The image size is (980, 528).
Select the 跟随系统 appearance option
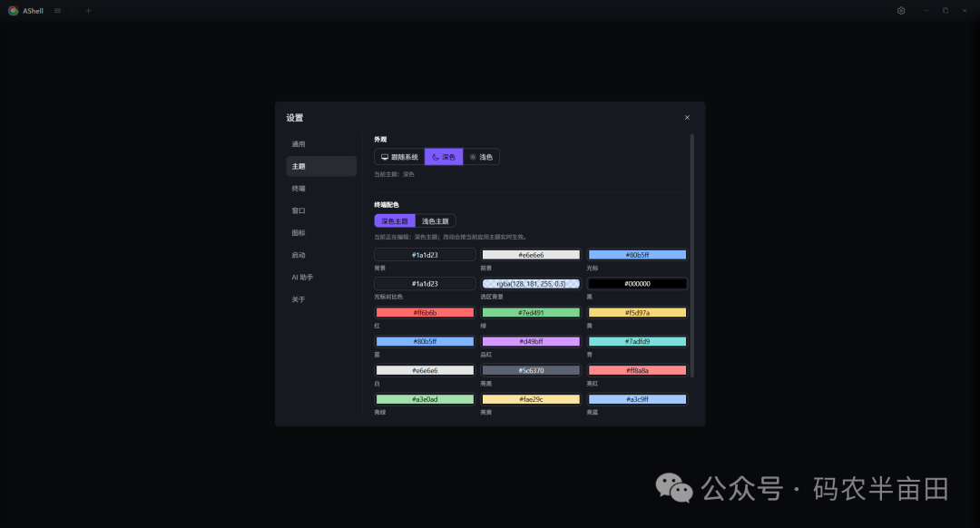click(399, 157)
